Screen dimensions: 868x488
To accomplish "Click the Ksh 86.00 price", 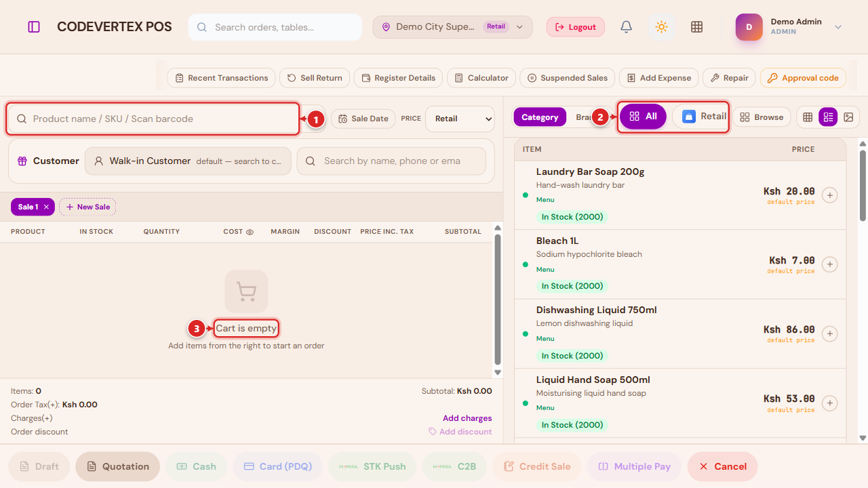I will point(789,329).
